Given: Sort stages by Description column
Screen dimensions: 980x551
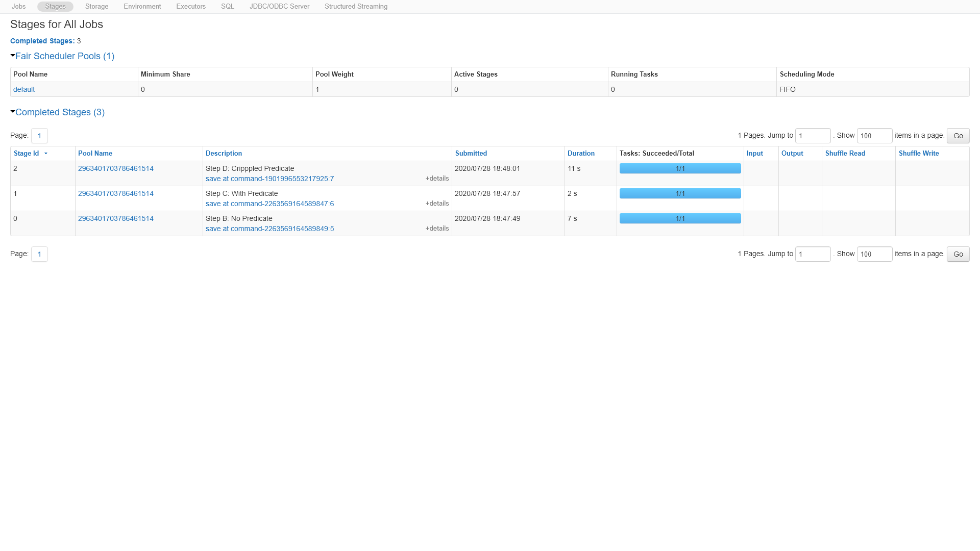Looking at the screenshot, I should (224, 153).
